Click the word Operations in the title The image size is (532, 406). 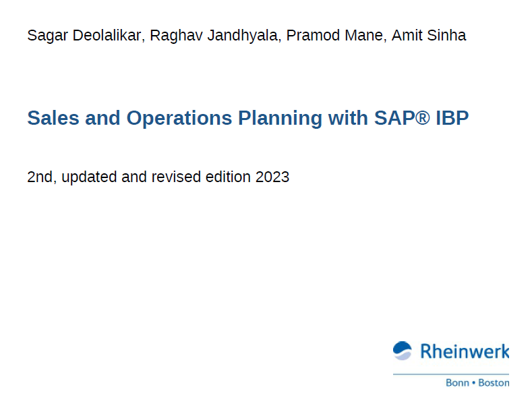[179, 119]
